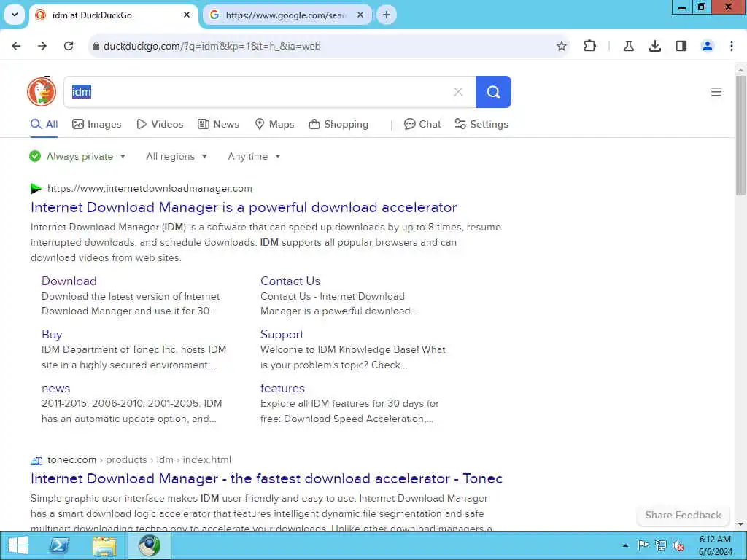Click the tonec.com breadcrumb URL
This screenshot has height=560, width=747.
pyautogui.click(x=139, y=460)
